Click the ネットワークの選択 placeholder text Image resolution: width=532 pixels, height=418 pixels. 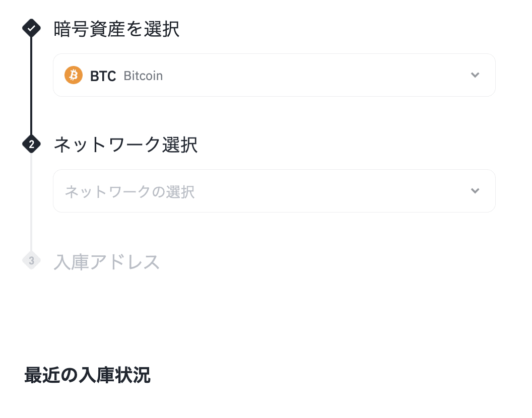(x=129, y=192)
